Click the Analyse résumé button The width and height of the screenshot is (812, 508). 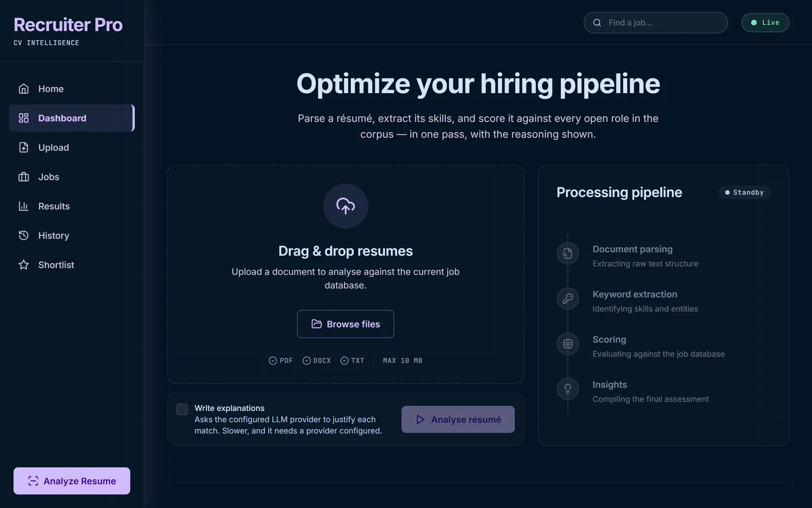click(458, 419)
